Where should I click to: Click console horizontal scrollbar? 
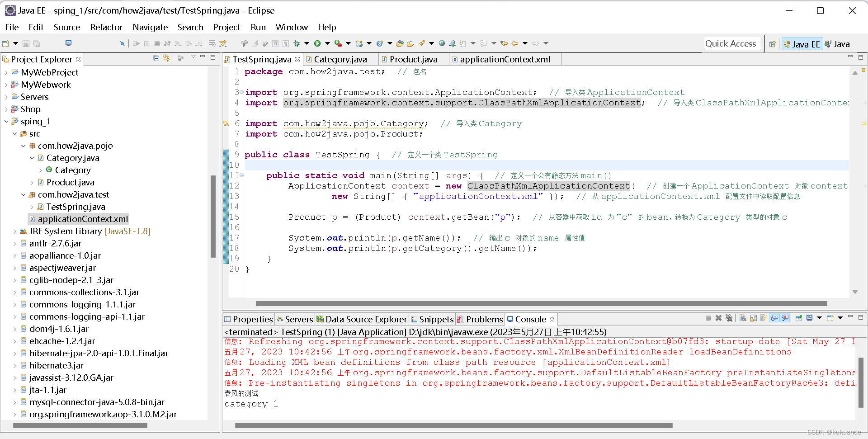click(453, 425)
